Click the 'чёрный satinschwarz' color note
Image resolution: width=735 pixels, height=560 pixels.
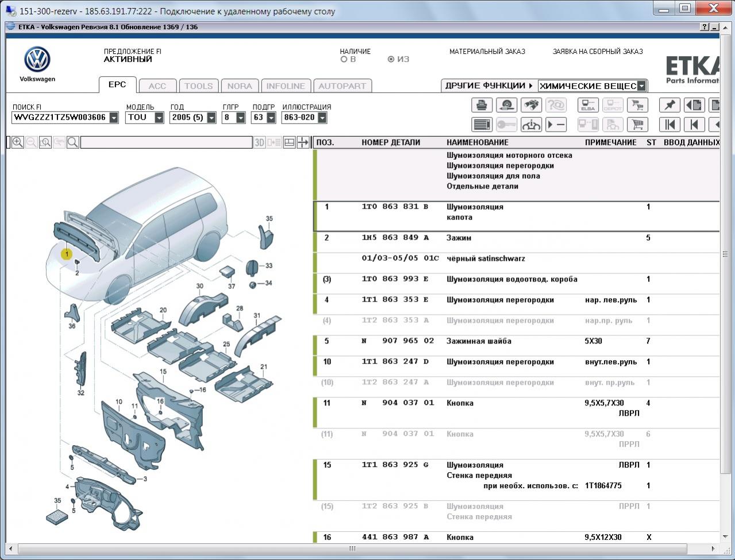[486, 258]
